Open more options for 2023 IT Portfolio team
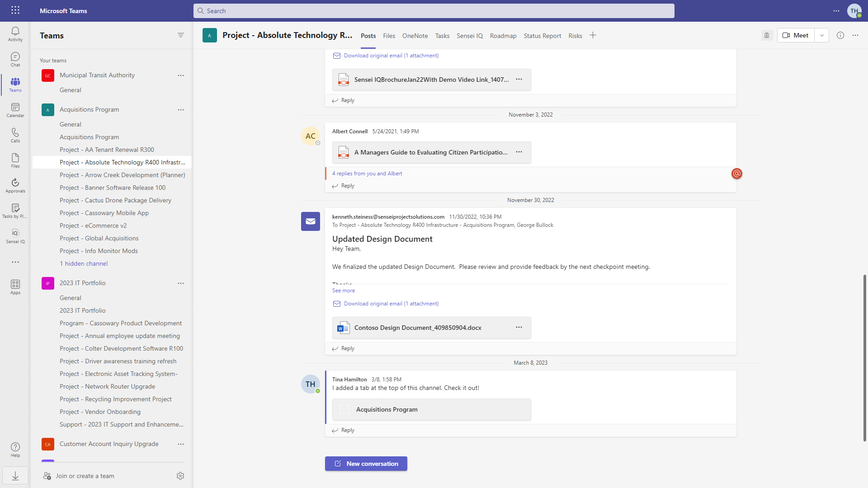 (x=181, y=283)
